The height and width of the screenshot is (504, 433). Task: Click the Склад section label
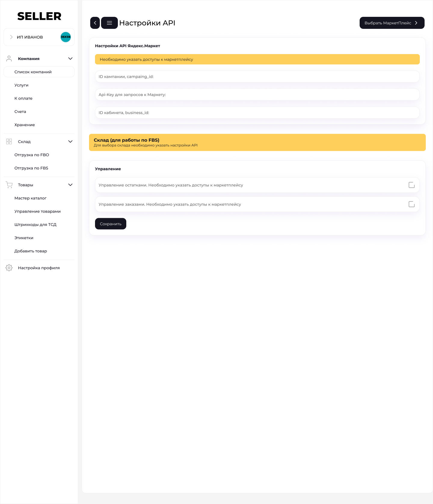click(24, 142)
